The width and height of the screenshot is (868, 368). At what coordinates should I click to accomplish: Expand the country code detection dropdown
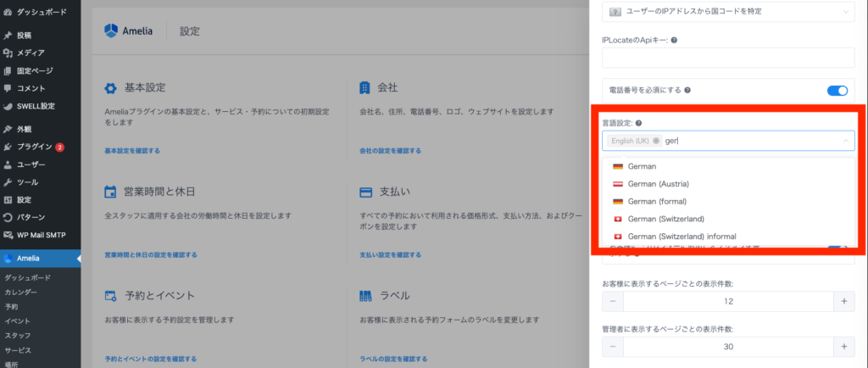point(845,11)
